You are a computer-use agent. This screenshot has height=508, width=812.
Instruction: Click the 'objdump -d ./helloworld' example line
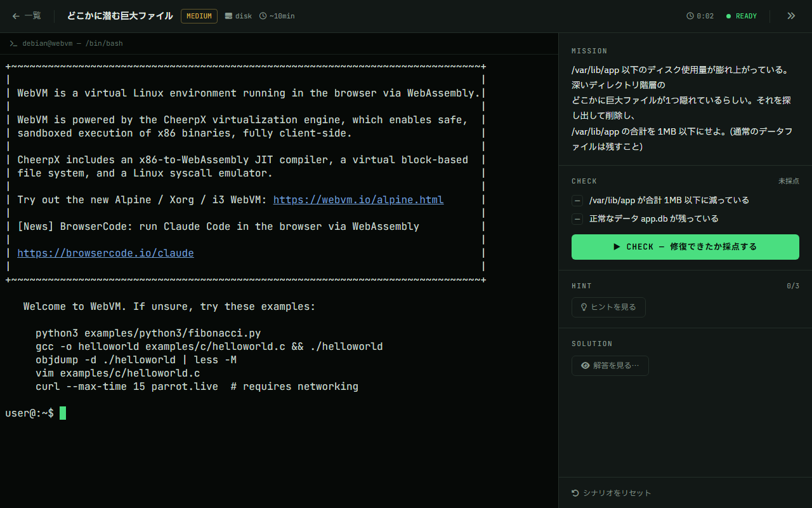pos(136,359)
